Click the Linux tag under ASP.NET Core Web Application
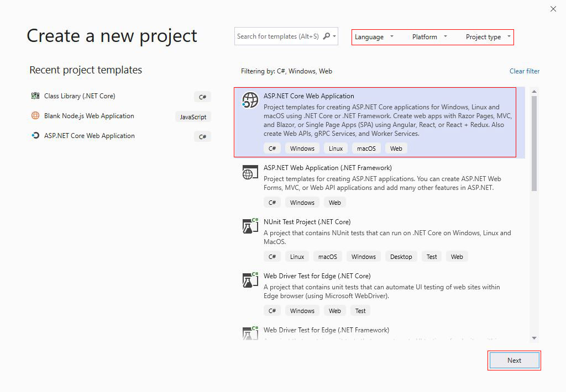Viewport: 566px width, 392px height. point(336,149)
